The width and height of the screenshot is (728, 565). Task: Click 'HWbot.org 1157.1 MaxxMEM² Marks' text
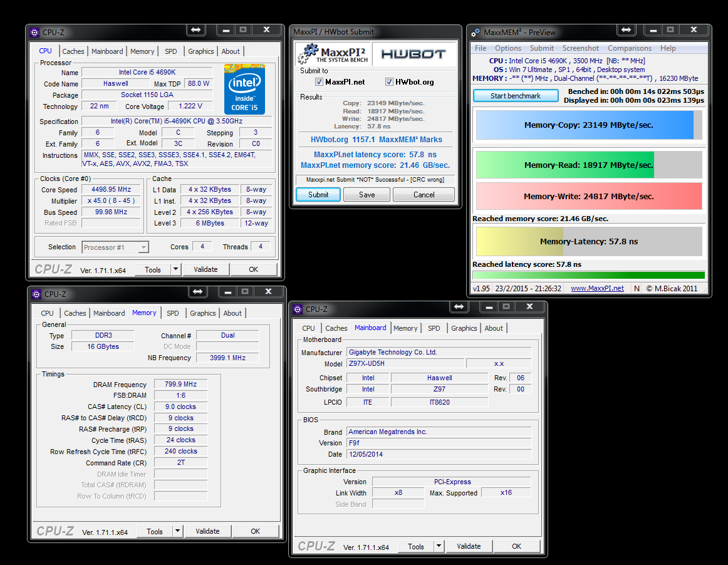(x=376, y=139)
